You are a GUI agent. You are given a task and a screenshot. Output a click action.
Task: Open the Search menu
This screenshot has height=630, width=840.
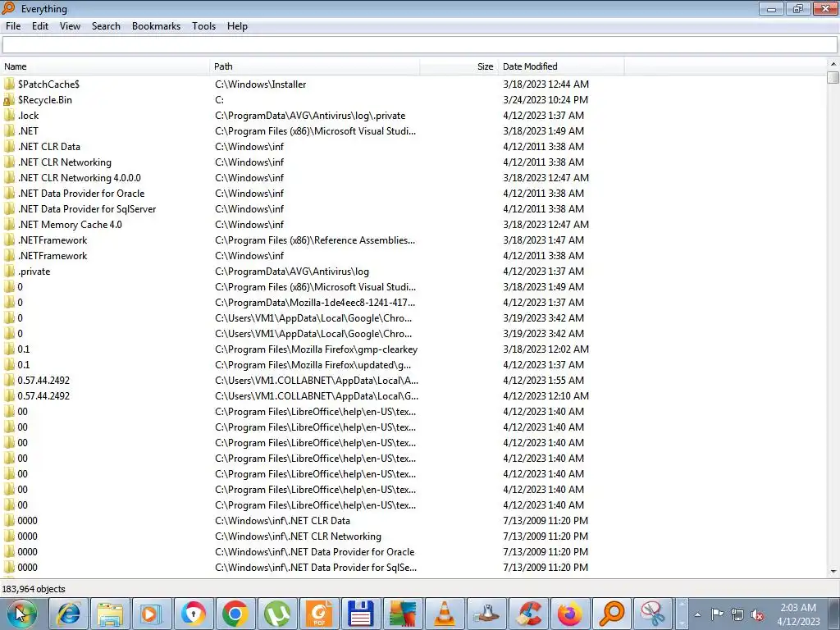tap(106, 26)
